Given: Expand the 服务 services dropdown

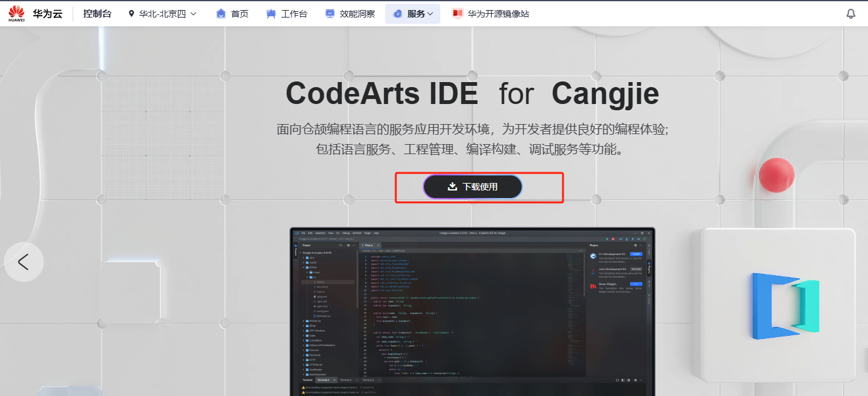Looking at the screenshot, I should pos(413,14).
